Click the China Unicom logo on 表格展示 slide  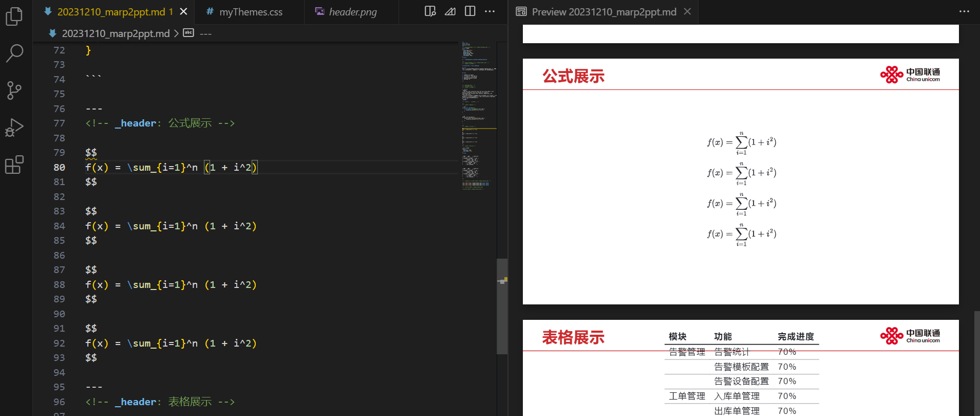(910, 336)
